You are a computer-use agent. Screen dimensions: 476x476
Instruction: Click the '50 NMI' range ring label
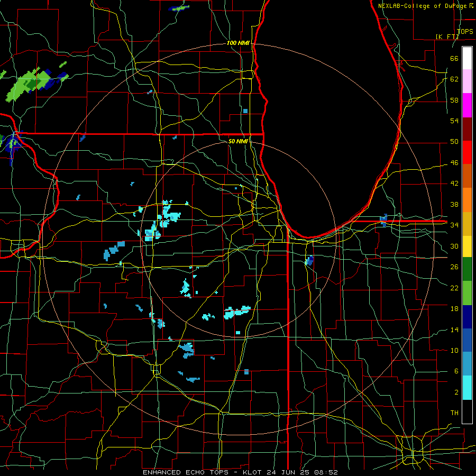238,141
